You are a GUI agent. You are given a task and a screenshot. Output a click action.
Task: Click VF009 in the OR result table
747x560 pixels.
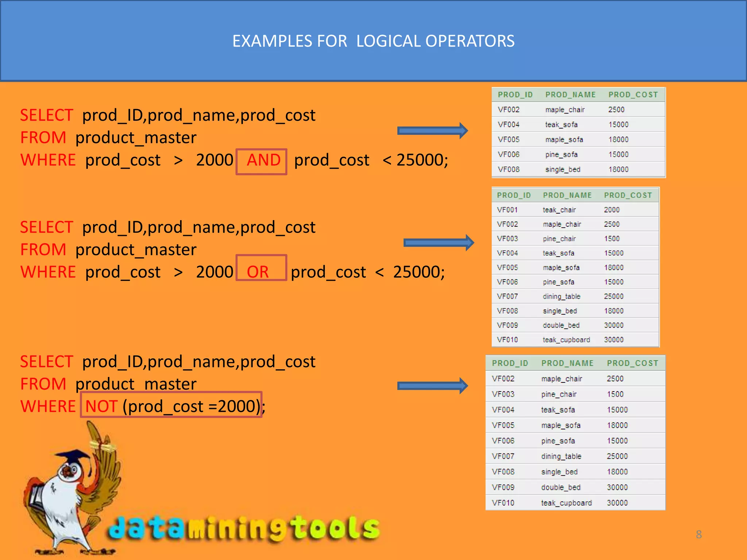pos(507,325)
